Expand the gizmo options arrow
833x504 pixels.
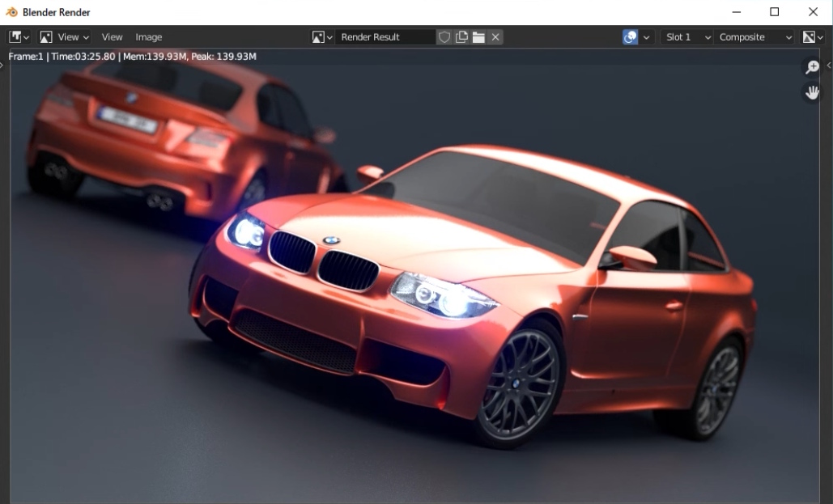click(647, 37)
